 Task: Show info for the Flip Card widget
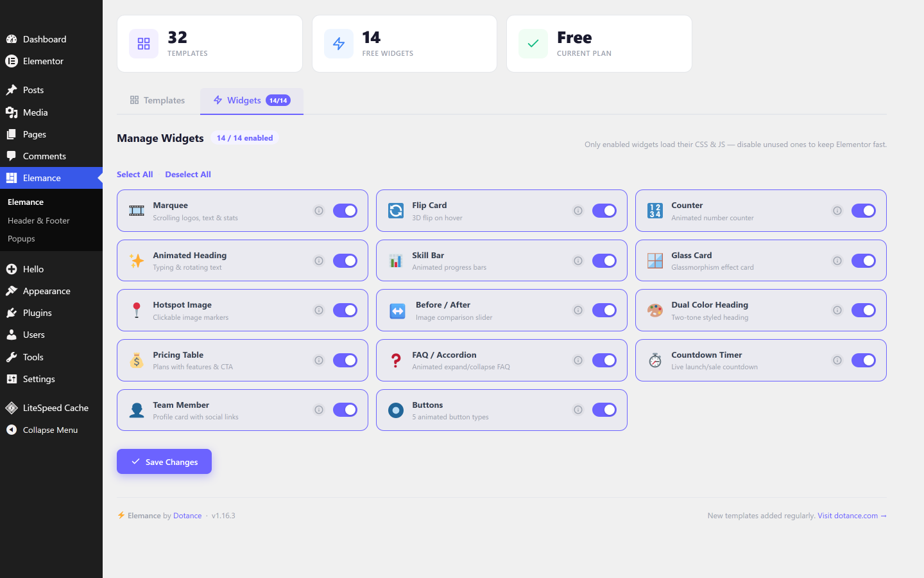click(578, 211)
